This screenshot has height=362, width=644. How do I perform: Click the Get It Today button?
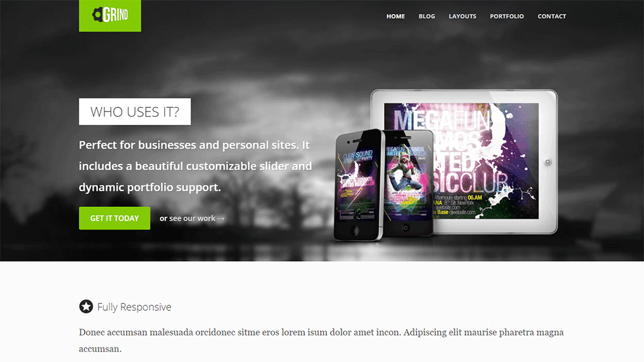pyautogui.click(x=114, y=218)
